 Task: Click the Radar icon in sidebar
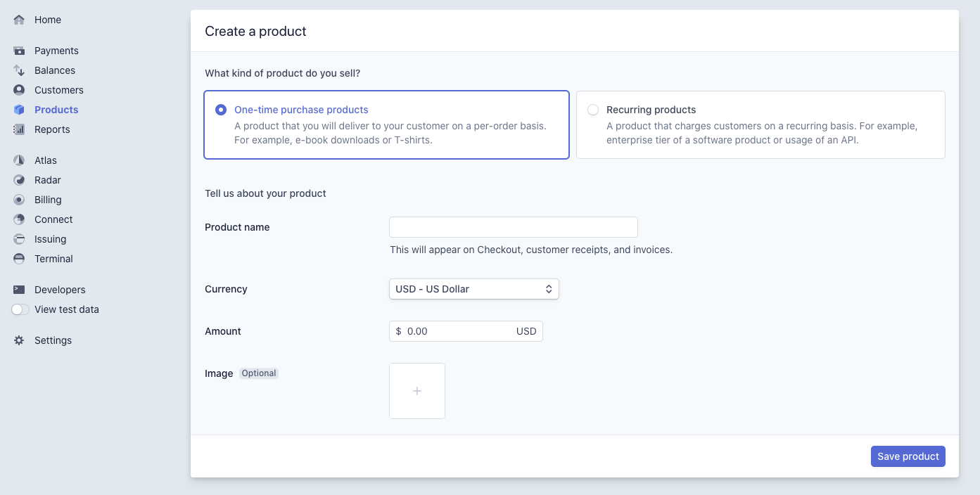19,180
